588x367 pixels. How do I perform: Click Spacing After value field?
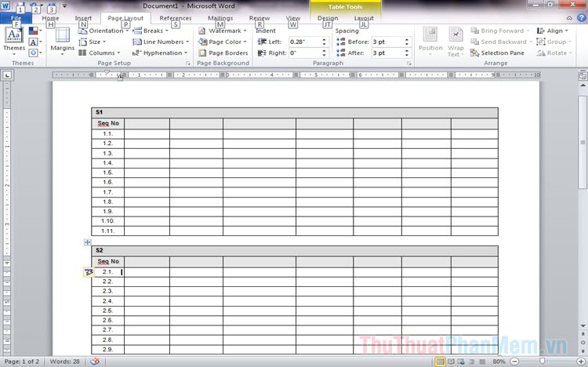coord(388,53)
